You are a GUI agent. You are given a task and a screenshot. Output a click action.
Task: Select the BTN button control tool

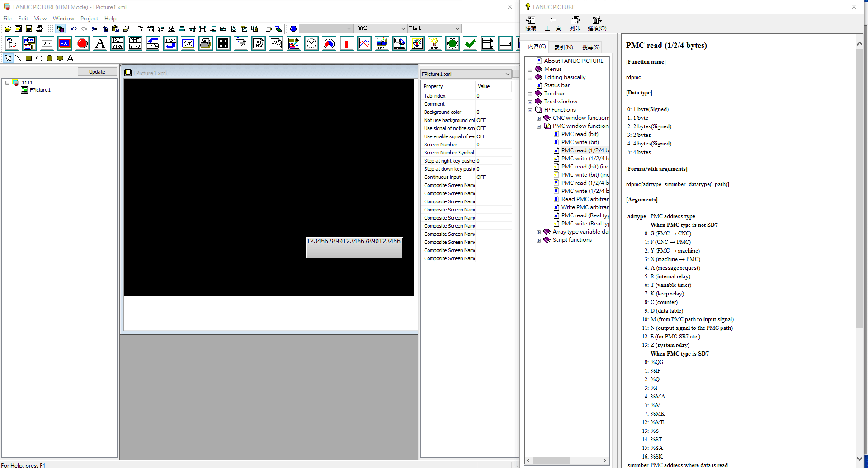tap(47, 44)
